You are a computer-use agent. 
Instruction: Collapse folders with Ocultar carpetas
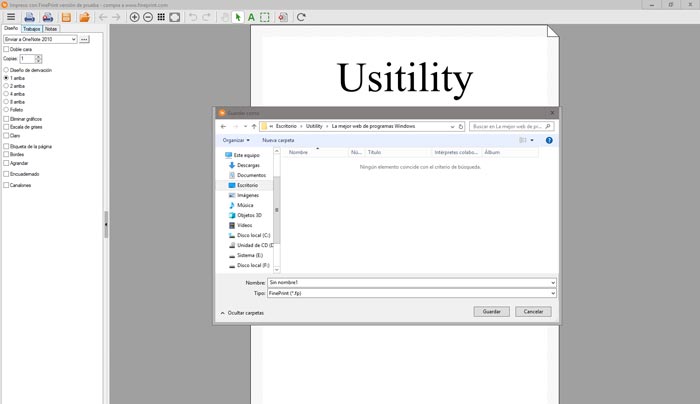[x=242, y=313]
